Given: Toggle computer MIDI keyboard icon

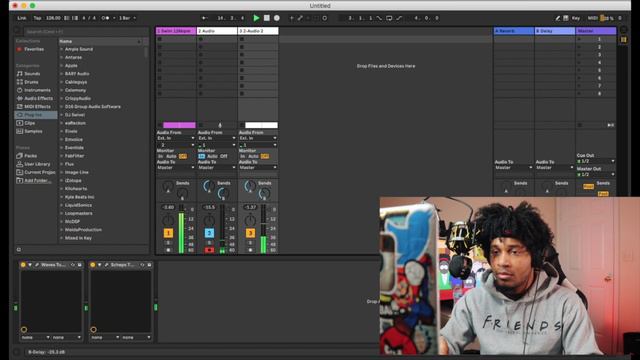Looking at the screenshot, I should pyautogui.click(x=566, y=18).
